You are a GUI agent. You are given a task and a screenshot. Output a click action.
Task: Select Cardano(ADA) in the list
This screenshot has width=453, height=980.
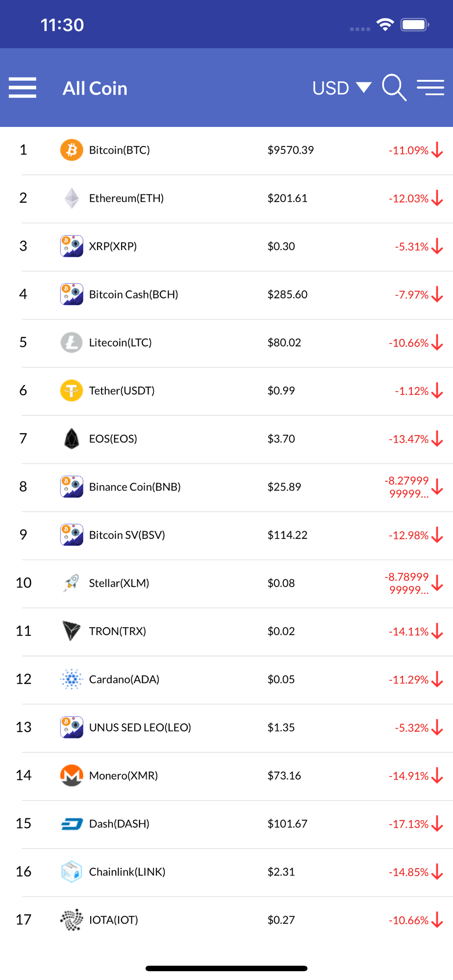(x=226, y=680)
